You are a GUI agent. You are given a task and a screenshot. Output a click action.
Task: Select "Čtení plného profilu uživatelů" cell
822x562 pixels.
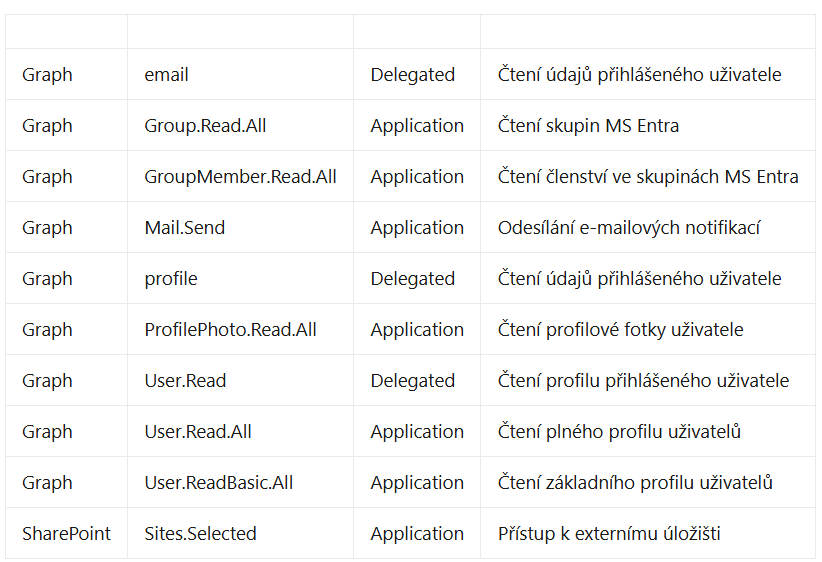coord(619,432)
